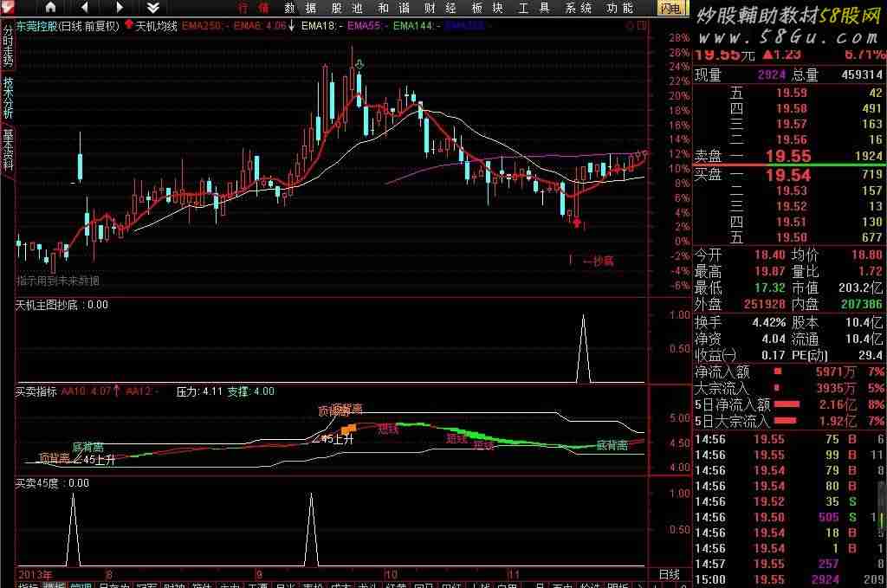Click the EMA55 label

pos(367,26)
